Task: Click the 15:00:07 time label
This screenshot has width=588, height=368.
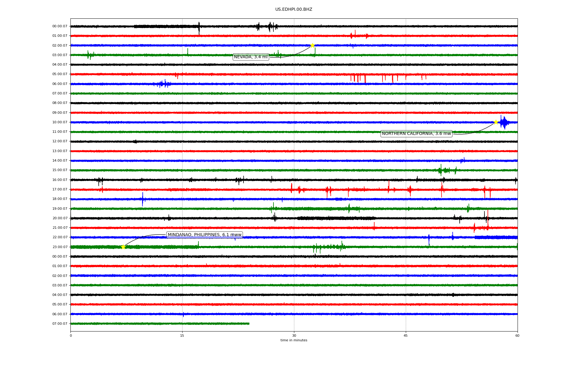Action: pyautogui.click(x=60, y=170)
